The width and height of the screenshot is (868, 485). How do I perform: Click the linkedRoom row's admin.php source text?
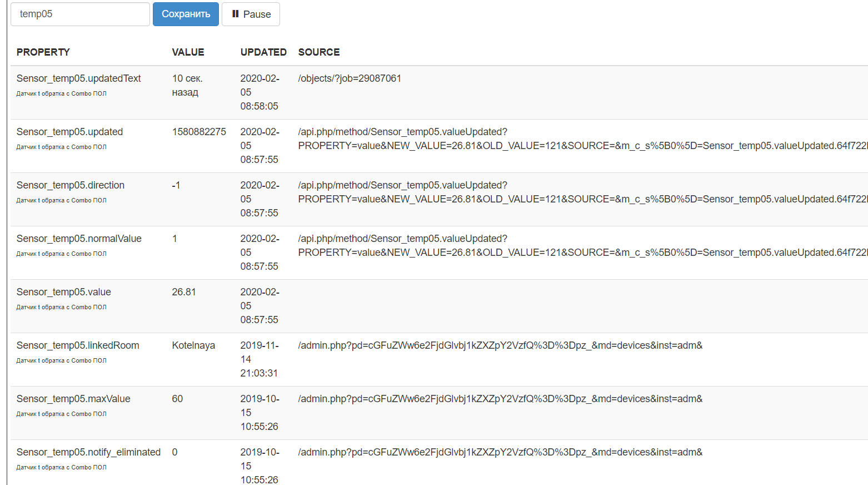pos(500,345)
